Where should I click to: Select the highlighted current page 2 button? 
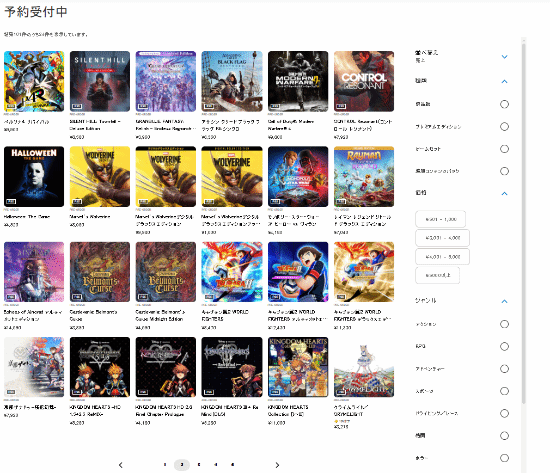click(182, 465)
